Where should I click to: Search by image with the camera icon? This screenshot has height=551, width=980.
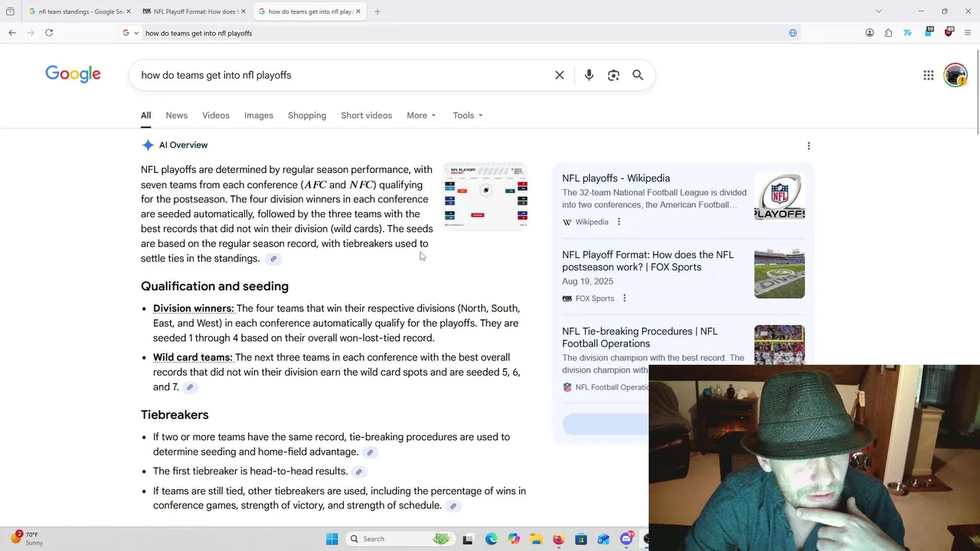point(613,75)
